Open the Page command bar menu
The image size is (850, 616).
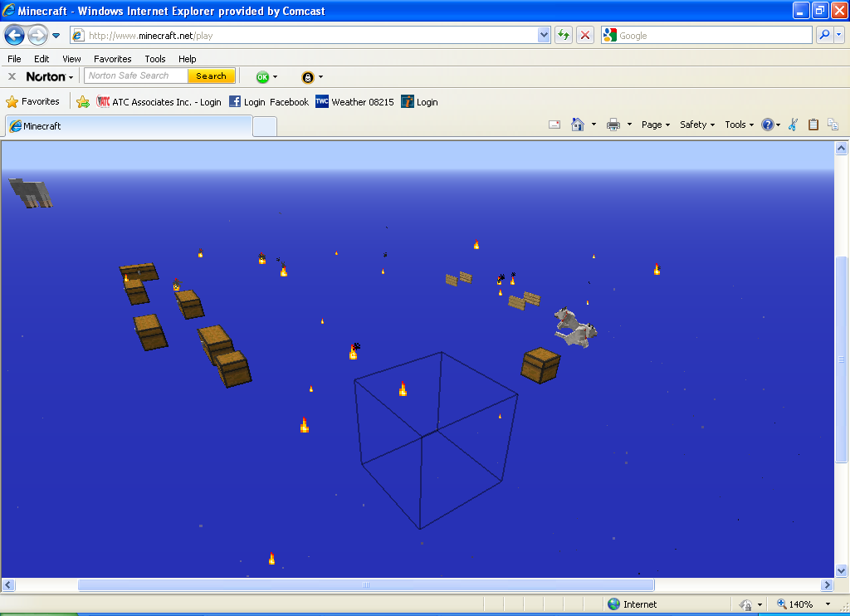coord(656,125)
